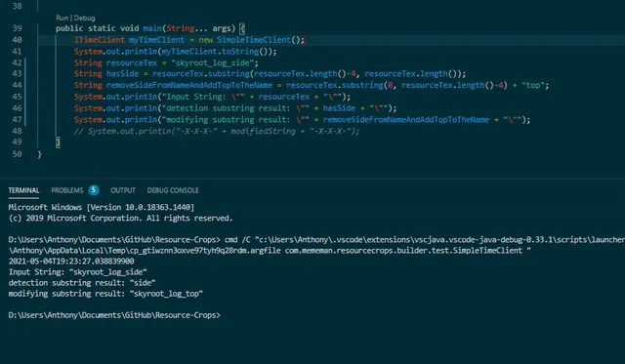Click the final Resource-Crops> terminal prompt

(114, 315)
